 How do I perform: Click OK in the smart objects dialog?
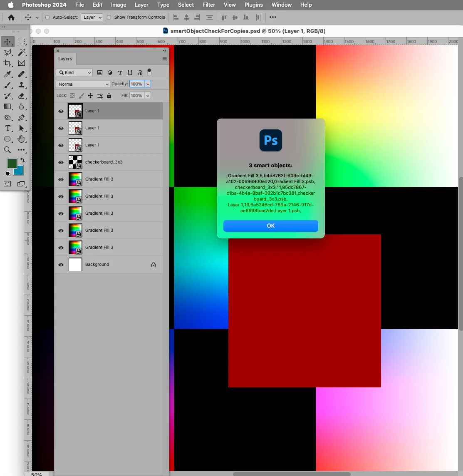pos(271,226)
